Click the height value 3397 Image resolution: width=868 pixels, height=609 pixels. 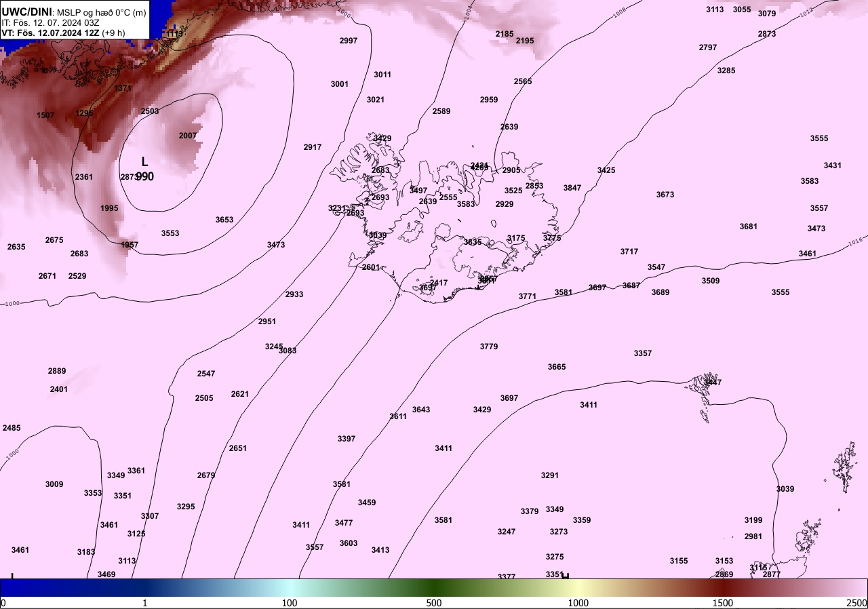coord(347,439)
